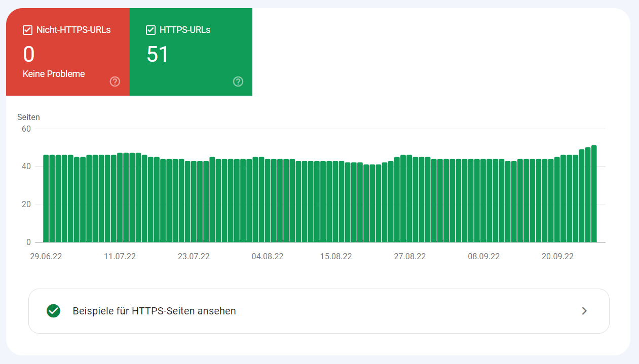Click the checkbox icon next to HTTPS-URLs
The width and height of the screenshot is (639, 364).
click(151, 30)
